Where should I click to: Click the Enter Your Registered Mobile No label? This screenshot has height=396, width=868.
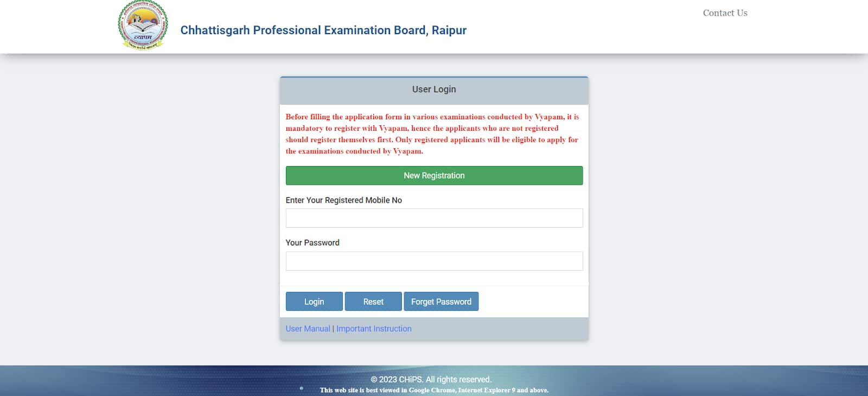click(x=343, y=200)
